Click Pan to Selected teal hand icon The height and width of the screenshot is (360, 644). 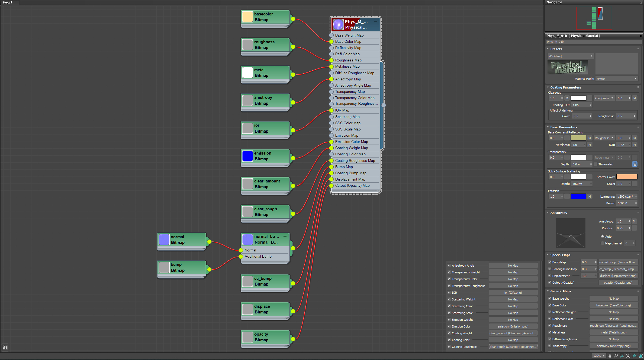(641, 356)
